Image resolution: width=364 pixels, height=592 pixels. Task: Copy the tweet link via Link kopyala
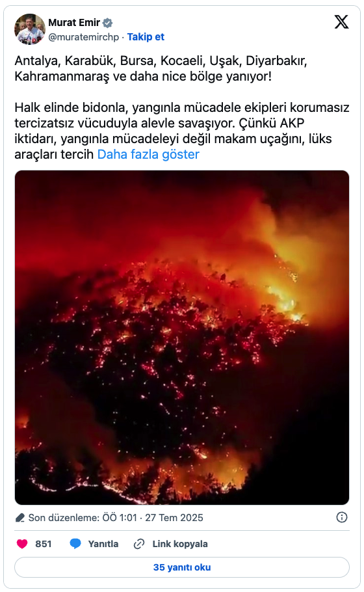tap(180, 544)
